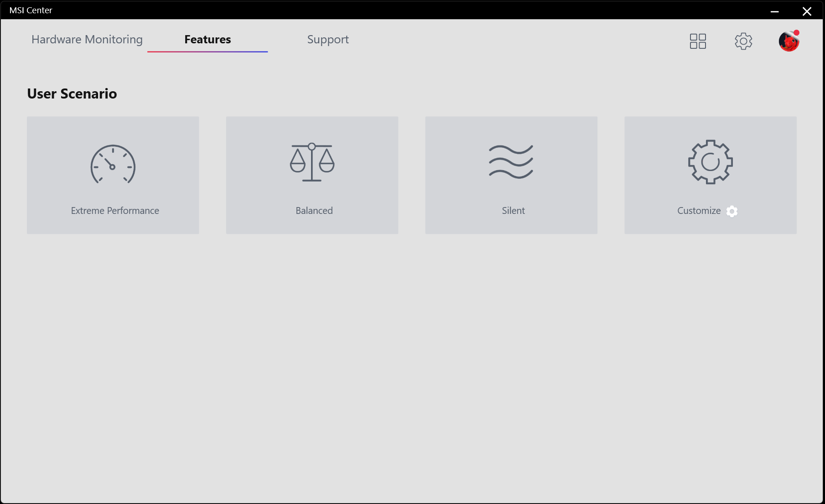Activate the Silent scenario label
Viewport: 825px width, 504px height.
(513, 211)
